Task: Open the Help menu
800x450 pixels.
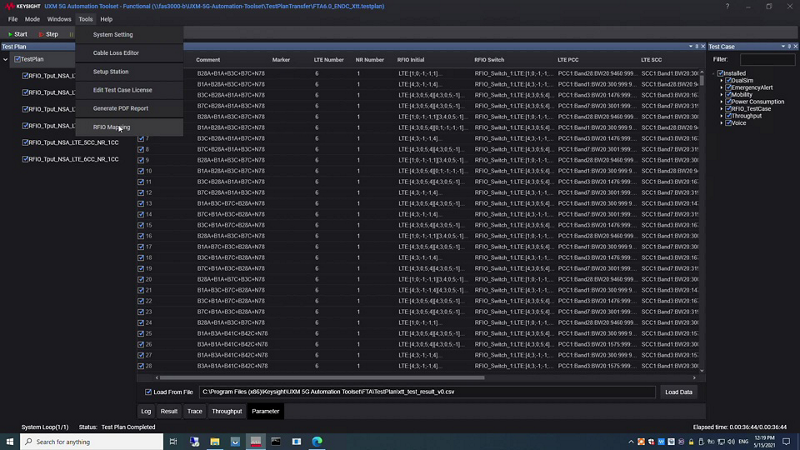Action: [106, 19]
